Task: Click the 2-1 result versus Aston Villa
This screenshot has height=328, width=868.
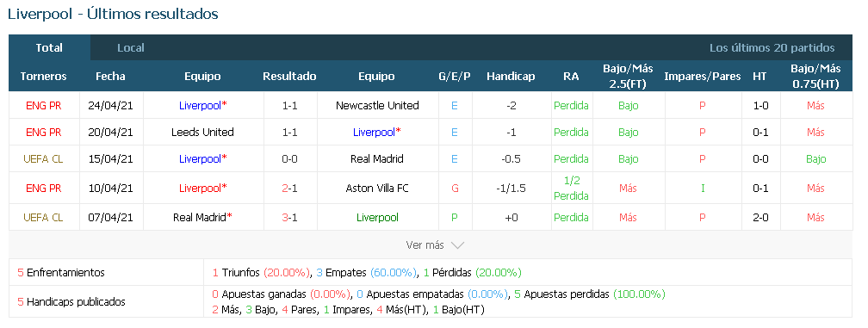Action: tap(289, 188)
